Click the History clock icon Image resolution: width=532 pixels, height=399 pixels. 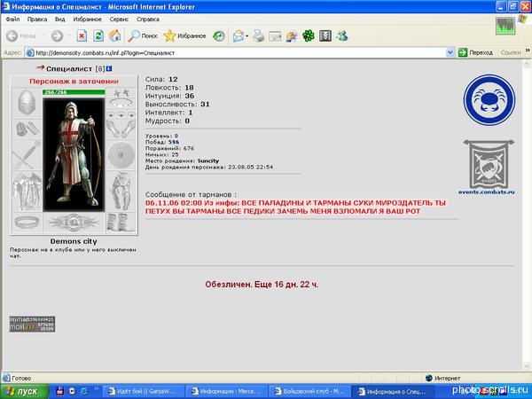[x=219, y=35]
